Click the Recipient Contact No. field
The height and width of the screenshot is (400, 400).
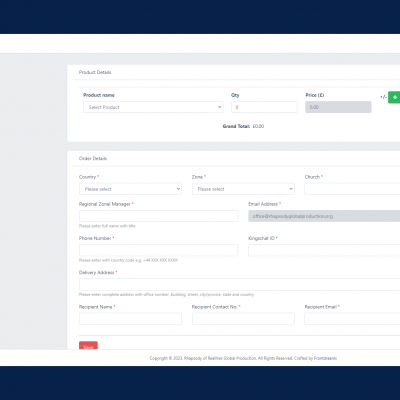click(243, 319)
